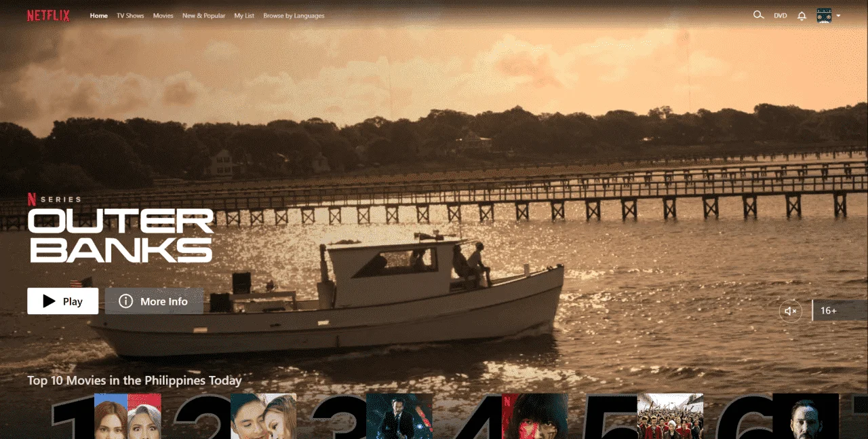The height and width of the screenshot is (439, 868).
Task: Click the Netflix logo
Action: 48,16
